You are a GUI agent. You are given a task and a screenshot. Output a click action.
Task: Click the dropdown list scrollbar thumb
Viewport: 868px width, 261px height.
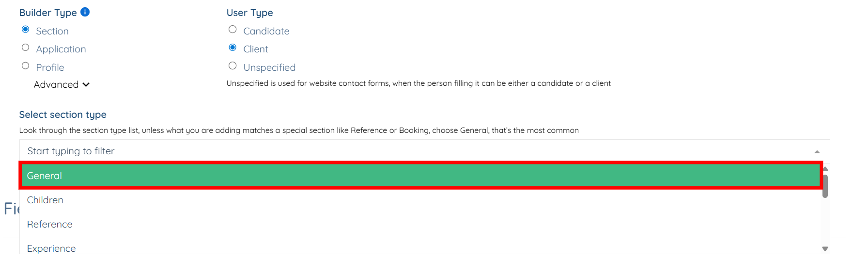pyautogui.click(x=825, y=186)
